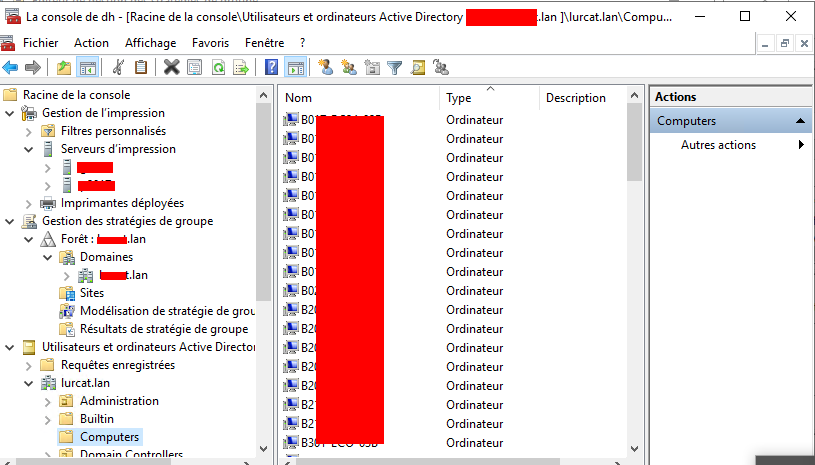Click the filter funnel toolbar icon

pyautogui.click(x=394, y=68)
